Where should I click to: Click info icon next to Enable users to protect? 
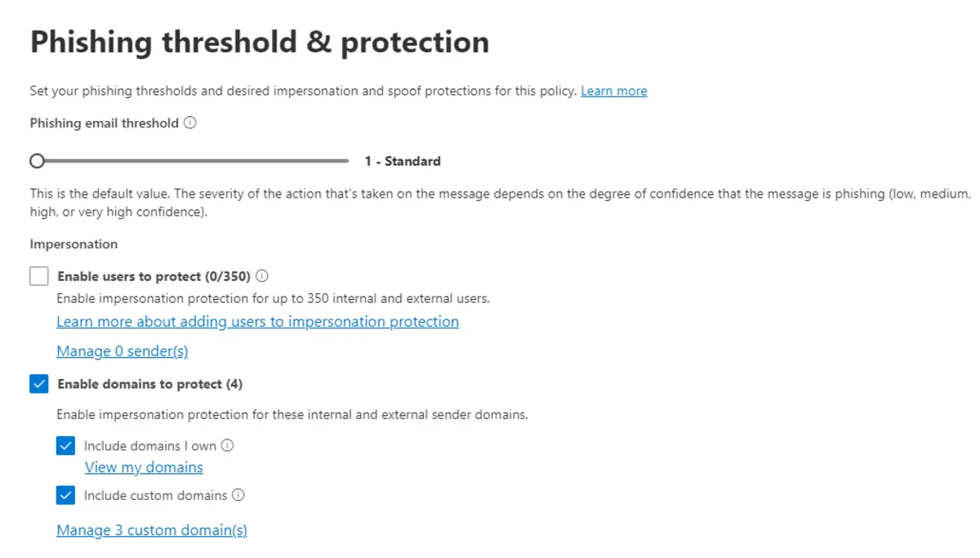click(x=262, y=276)
